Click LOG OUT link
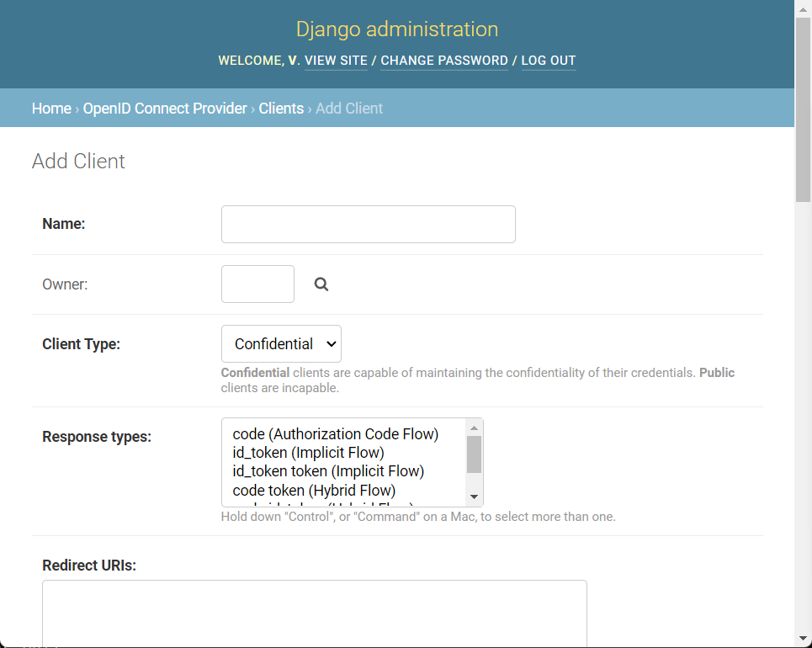The image size is (812, 648). pos(549,61)
